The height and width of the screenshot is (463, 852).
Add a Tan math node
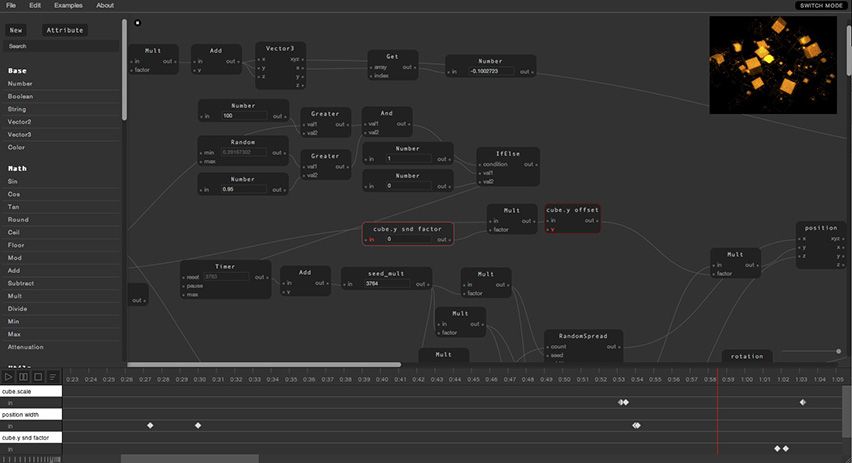(x=61, y=207)
